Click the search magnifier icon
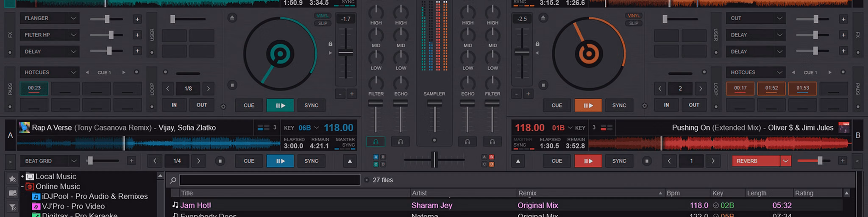868x217 pixels. 173,180
